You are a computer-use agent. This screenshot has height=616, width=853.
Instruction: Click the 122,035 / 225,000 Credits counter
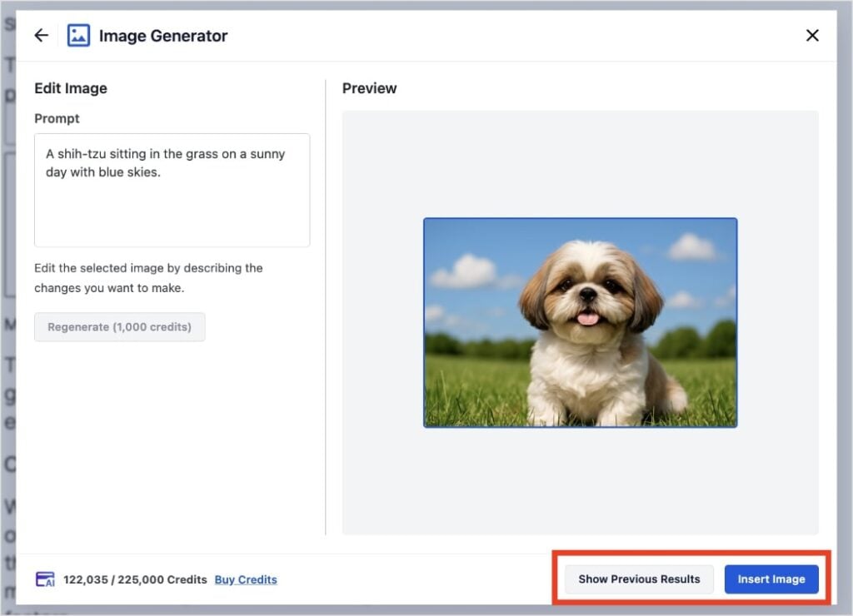tap(135, 579)
